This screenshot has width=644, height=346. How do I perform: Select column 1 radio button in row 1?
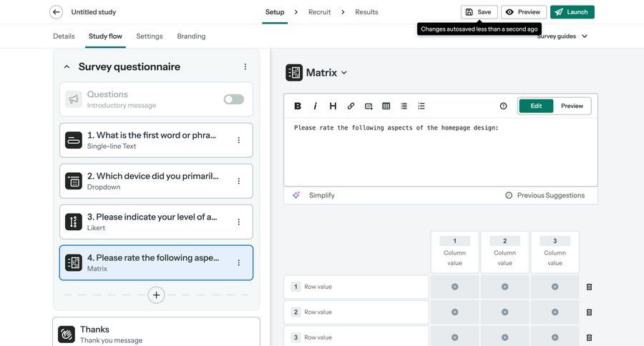click(x=454, y=287)
